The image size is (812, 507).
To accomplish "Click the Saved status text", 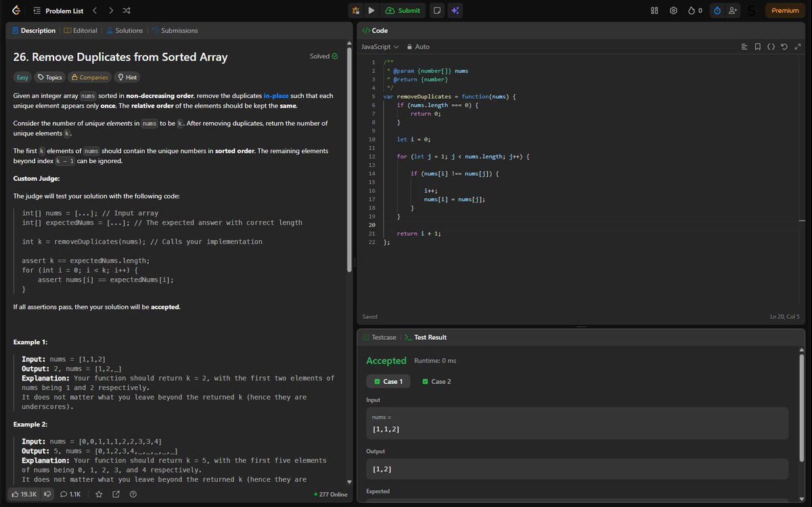I will pos(370,317).
